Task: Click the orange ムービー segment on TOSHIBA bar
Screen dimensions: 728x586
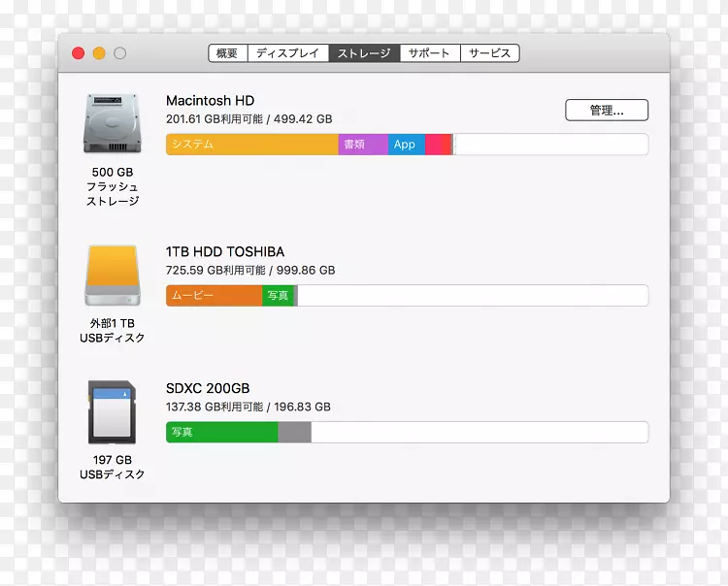Action: (215, 296)
